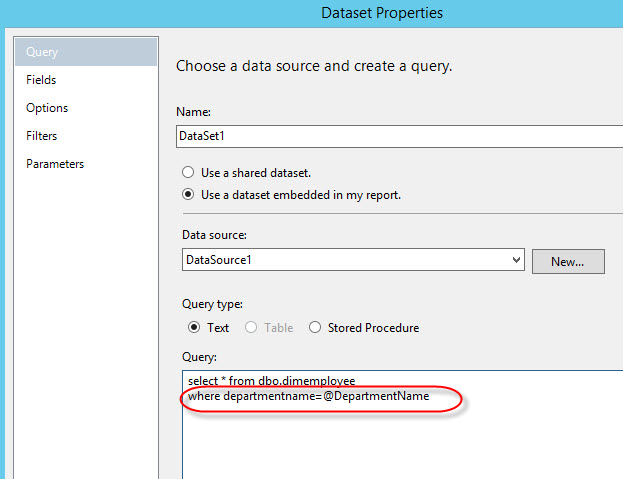Choose 'Use a dataset embedded in my report'
Image resolution: width=623 pixels, height=479 pixels.
click(x=188, y=195)
